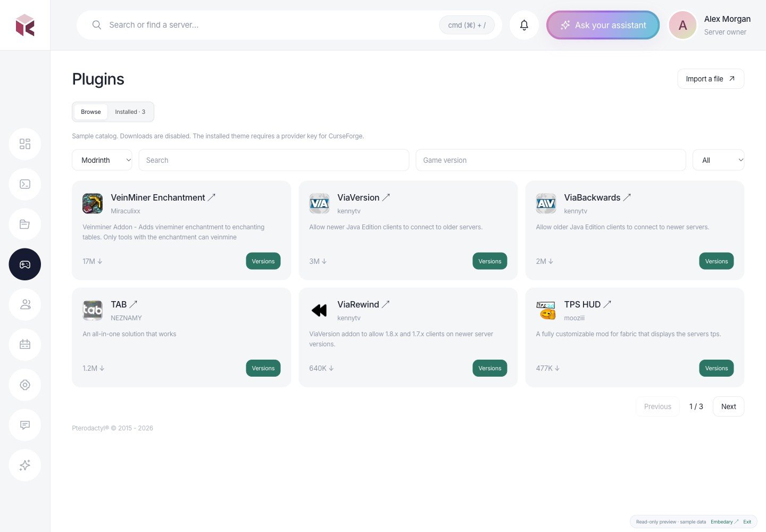Open ViaBackwards external link arrow
The height and width of the screenshot is (532, 766).
[627, 197]
